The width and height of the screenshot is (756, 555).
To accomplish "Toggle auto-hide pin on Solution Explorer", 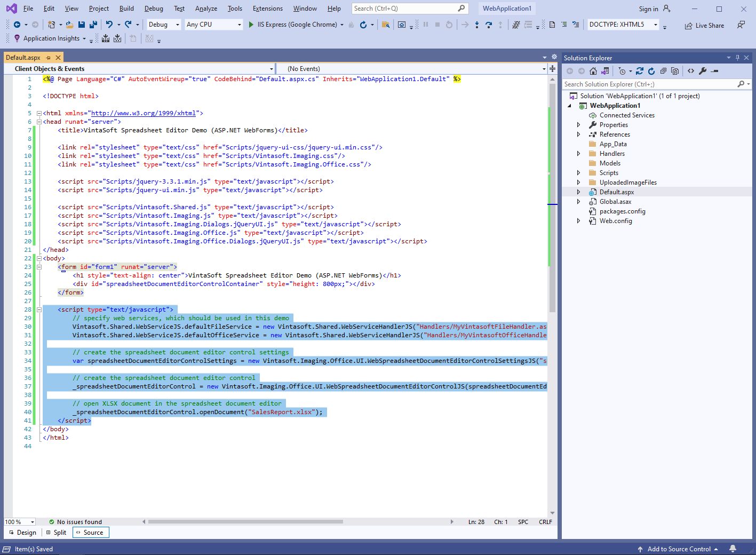I will coord(737,58).
